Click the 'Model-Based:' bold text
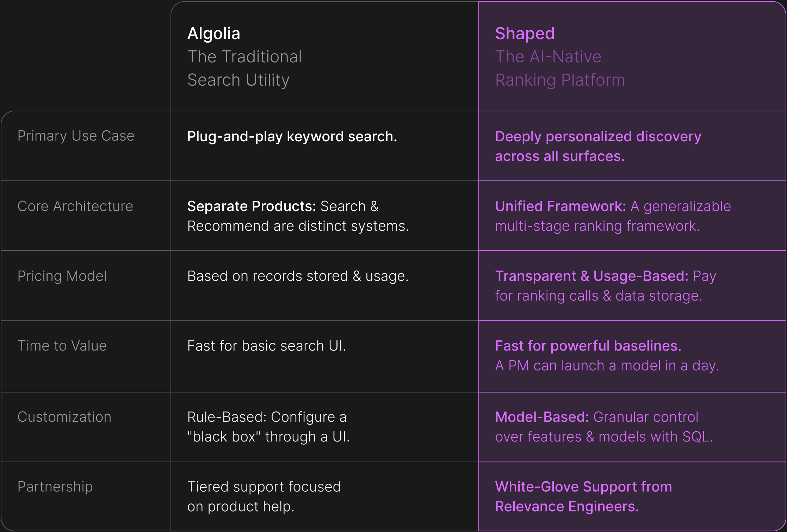787x532 pixels. pos(542,417)
